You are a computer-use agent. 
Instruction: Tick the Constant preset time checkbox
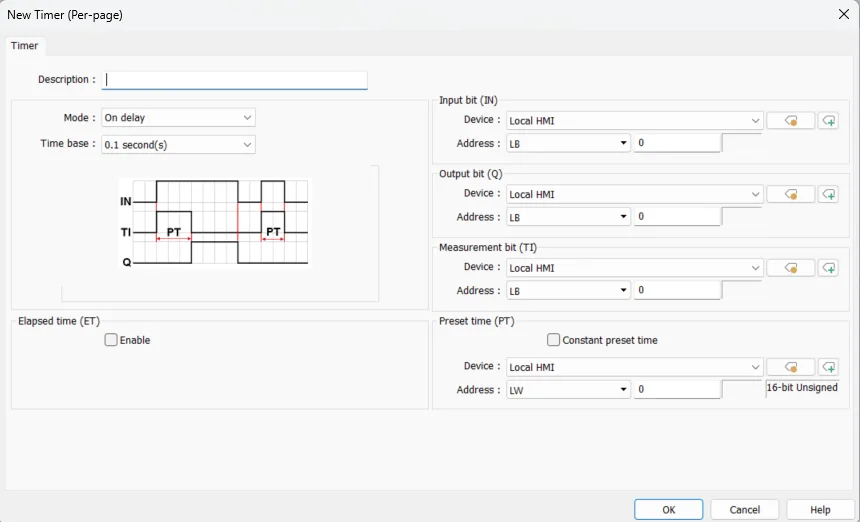(x=553, y=340)
